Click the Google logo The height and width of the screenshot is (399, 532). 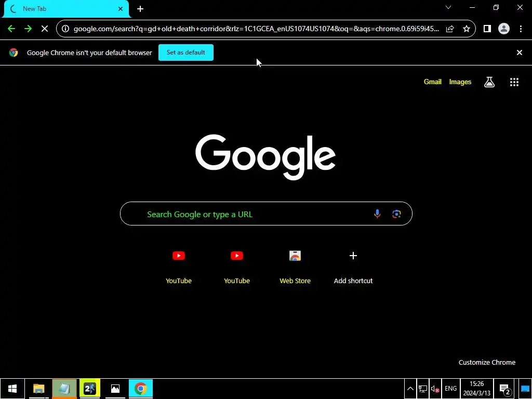[265, 157]
